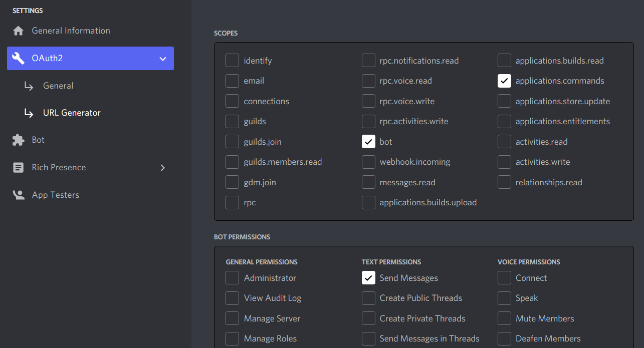Click the puzzle piece Bot icon
This screenshot has height=348, width=644.
(19, 140)
